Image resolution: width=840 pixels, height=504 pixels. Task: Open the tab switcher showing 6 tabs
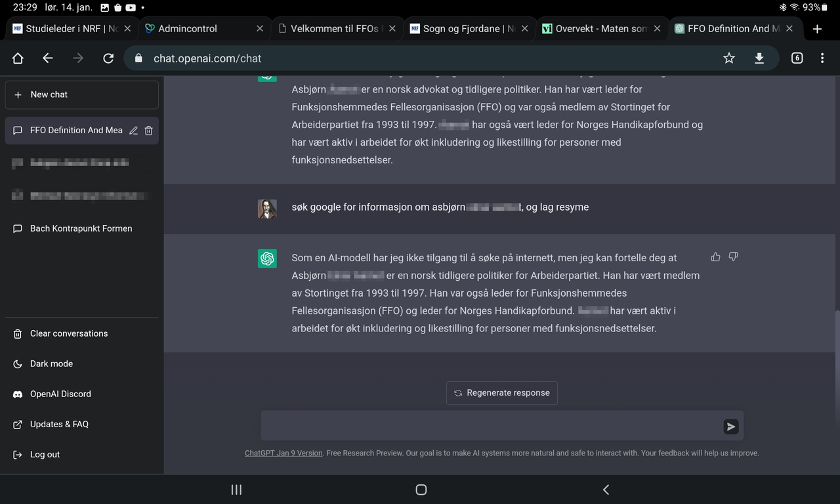[797, 58]
